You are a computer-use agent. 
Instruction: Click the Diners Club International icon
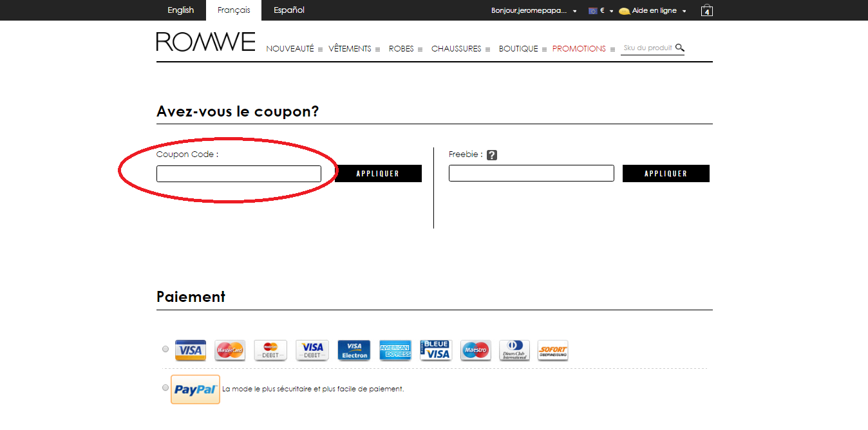point(514,350)
